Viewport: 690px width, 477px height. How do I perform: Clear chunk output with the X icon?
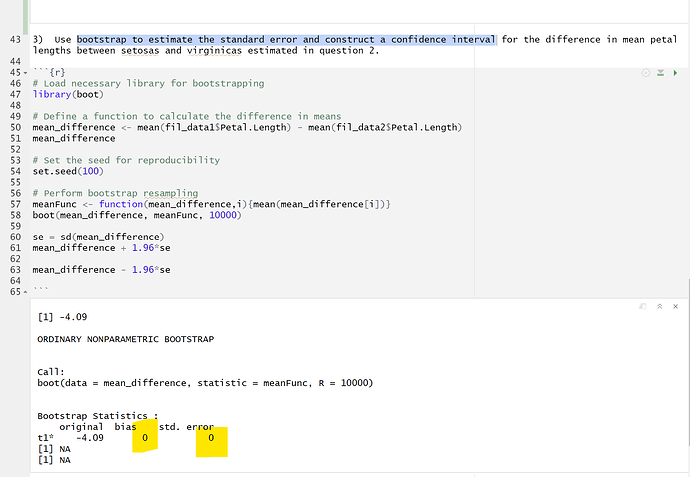click(x=675, y=306)
